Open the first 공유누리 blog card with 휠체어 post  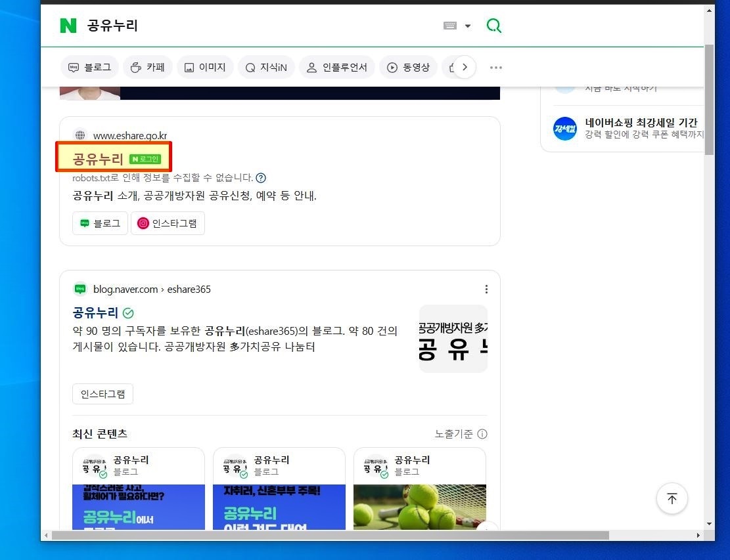click(138, 489)
